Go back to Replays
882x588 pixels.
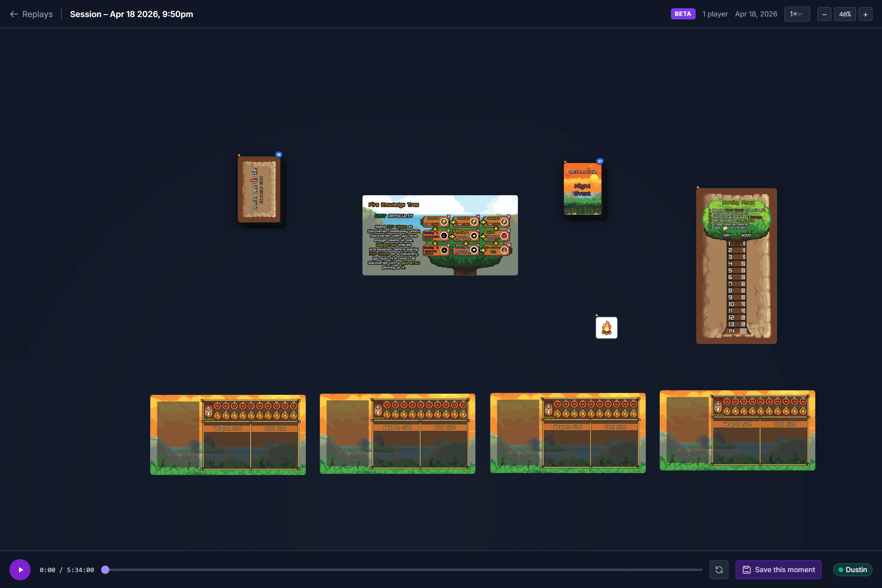(31, 14)
